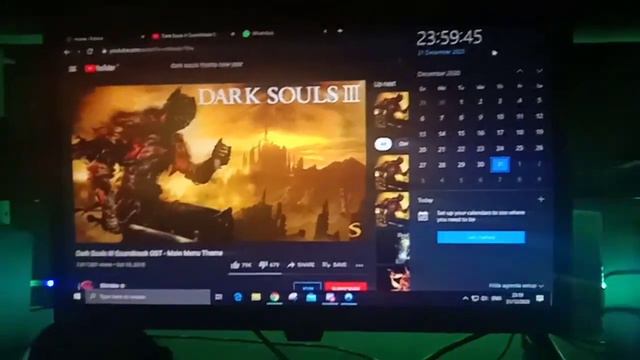This screenshot has width=640, height=360.
Task: Click the red Subscribe button
Action: (346, 287)
